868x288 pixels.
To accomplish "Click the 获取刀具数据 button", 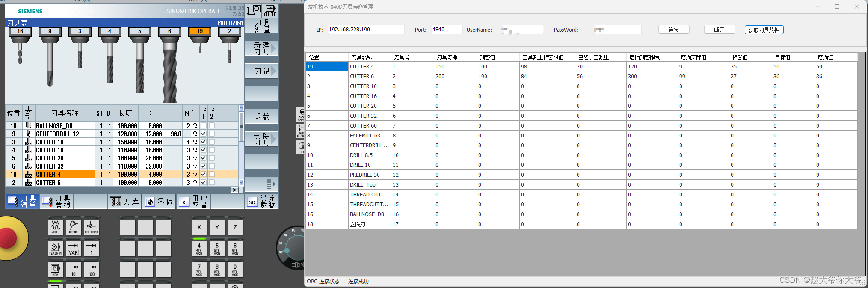I will [x=764, y=30].
